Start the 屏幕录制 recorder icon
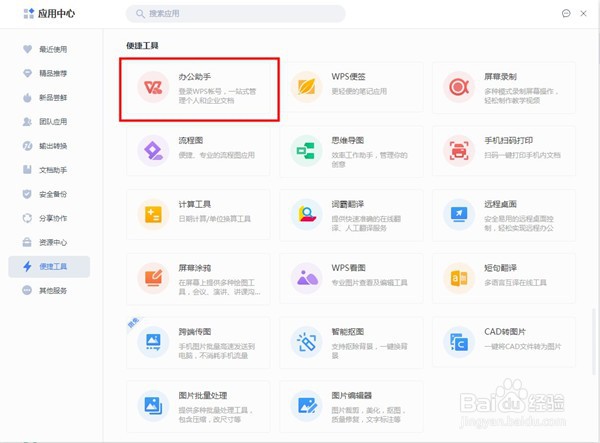600x443 pixels. tap(459, 87)
